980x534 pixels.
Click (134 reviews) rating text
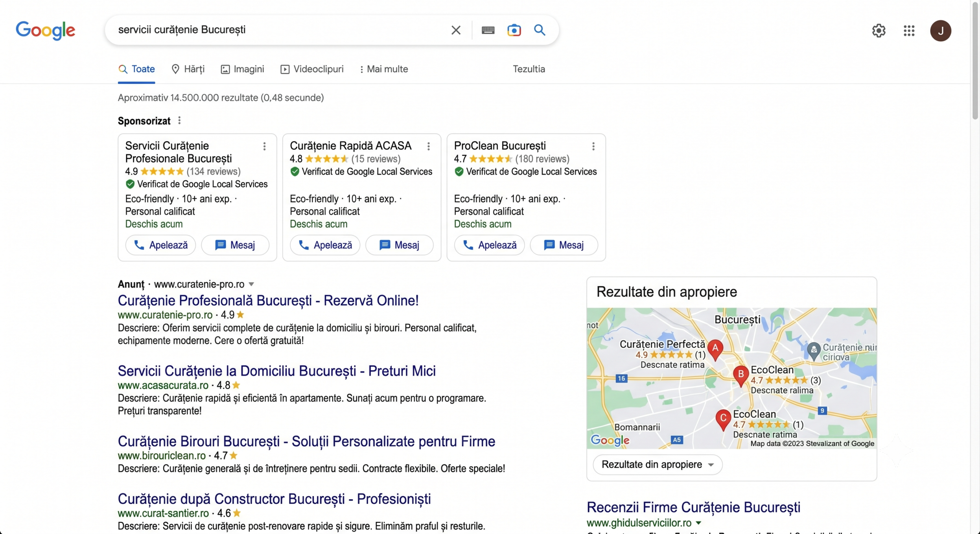tap(214, 171)
